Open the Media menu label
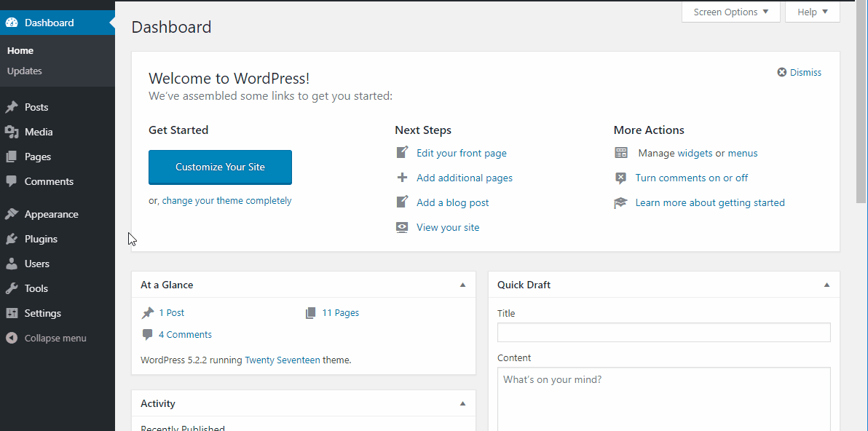This screenshot has height=431, width=868. (39, 133)
